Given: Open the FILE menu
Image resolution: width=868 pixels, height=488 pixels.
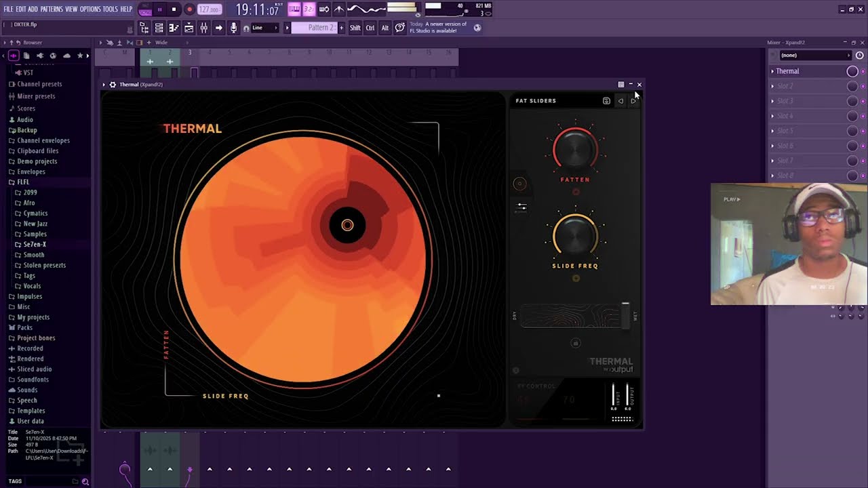Looking at the screenshot, I should click(x=8, y=9).
